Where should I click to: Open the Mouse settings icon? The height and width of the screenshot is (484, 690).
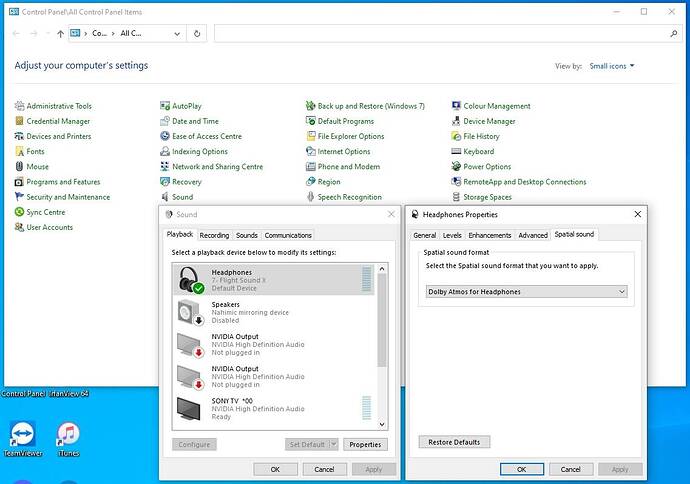[19, 167]
